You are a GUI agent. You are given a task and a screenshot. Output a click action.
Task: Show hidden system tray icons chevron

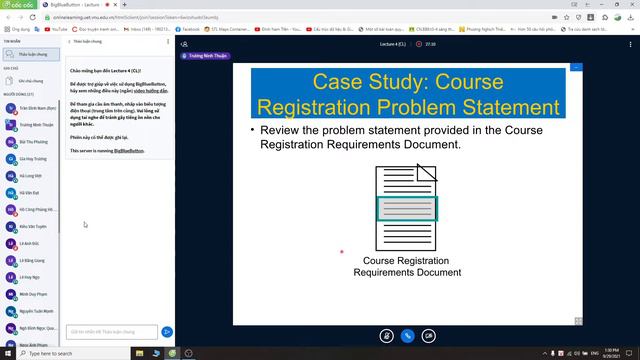tap(544, 353)
